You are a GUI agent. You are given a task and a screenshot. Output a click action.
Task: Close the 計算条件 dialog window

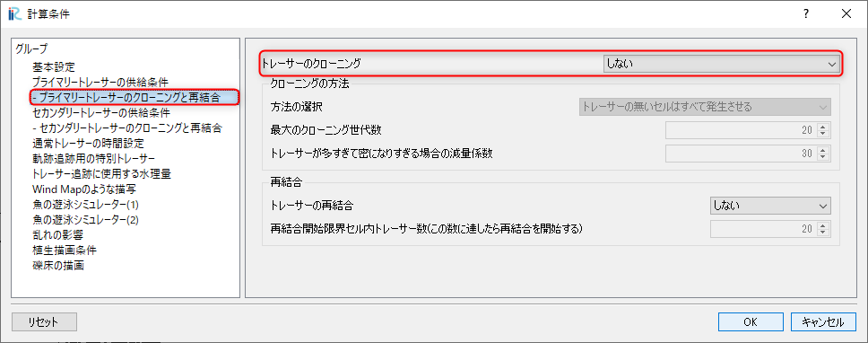(846, 14)
